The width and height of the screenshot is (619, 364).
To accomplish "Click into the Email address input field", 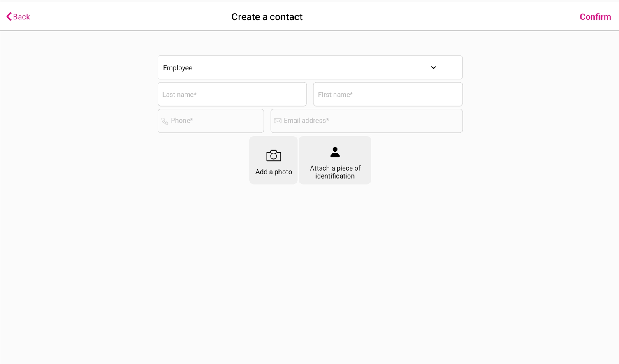I will coord(366,121).
